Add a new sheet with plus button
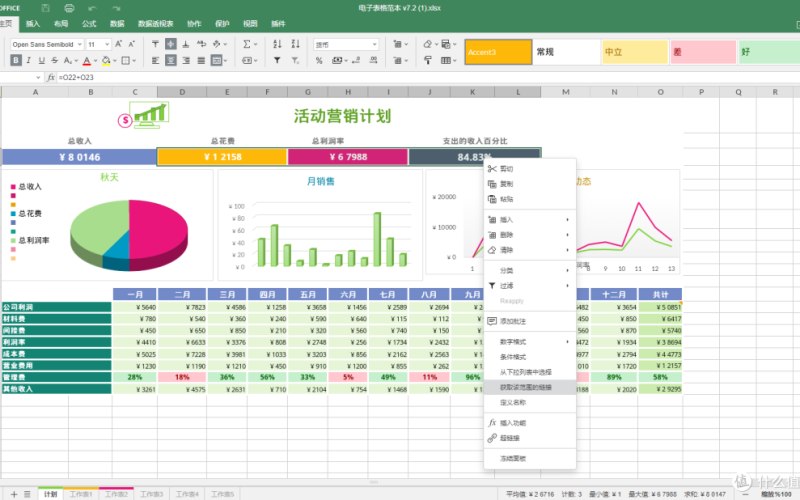 coord(14,494)
